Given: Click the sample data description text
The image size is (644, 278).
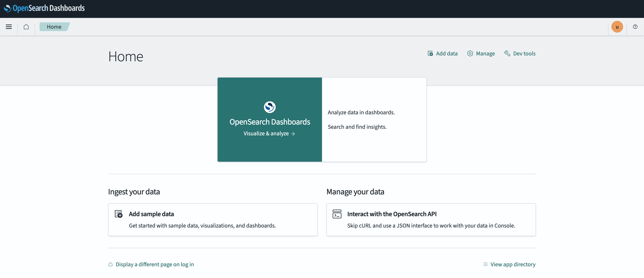Looking at the screenshot, I should click(202, 226).
